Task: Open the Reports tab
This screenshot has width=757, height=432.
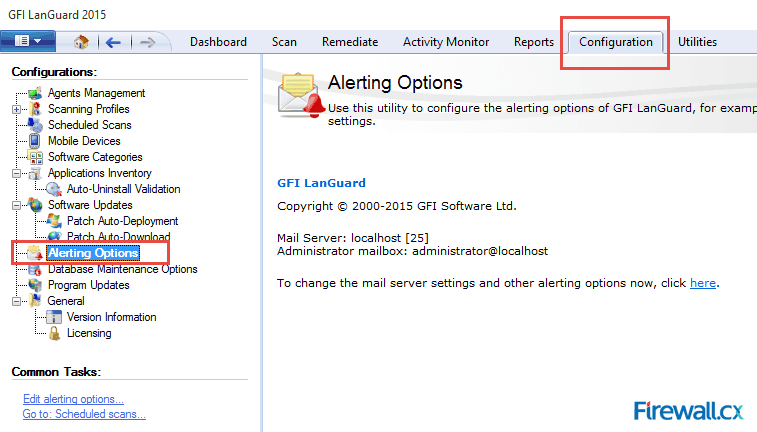Action: click(x=534, y=42)
